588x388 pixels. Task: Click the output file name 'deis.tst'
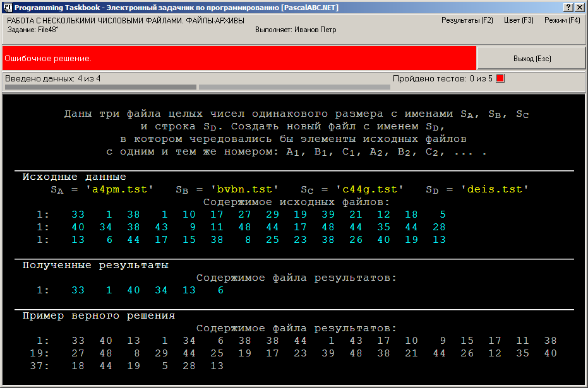click(x=495, y=189)
